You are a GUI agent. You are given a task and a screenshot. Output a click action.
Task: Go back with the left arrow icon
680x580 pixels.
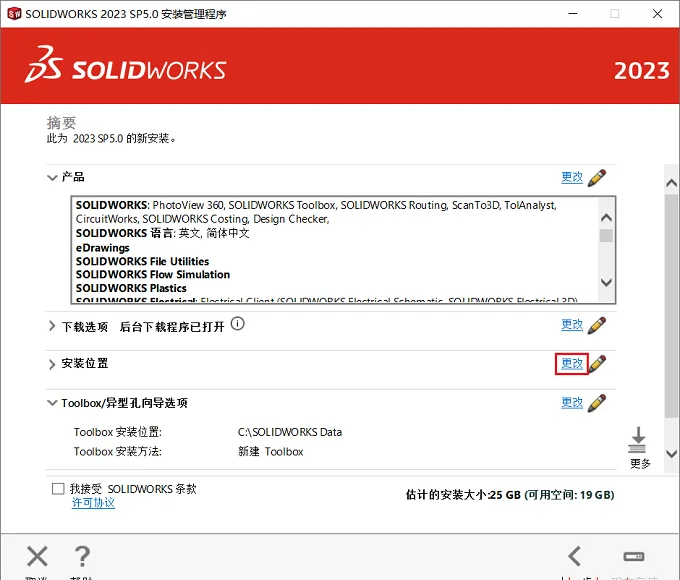(x=575, y=556)
